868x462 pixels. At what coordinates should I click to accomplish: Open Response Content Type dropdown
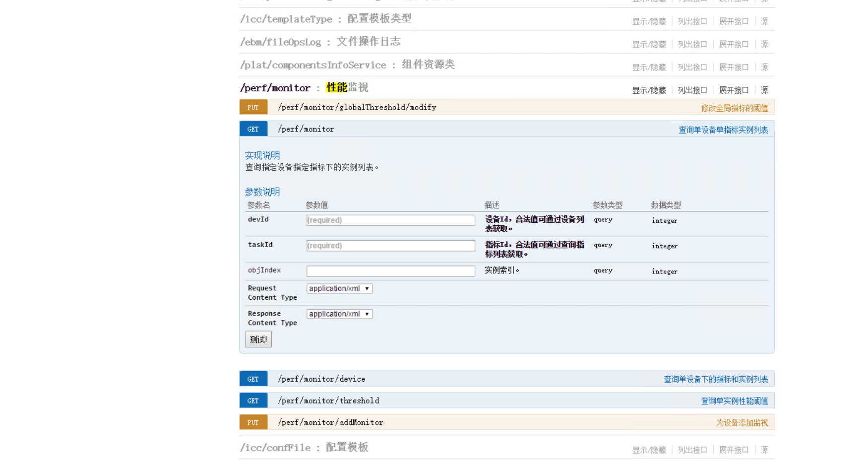(340, 314)
